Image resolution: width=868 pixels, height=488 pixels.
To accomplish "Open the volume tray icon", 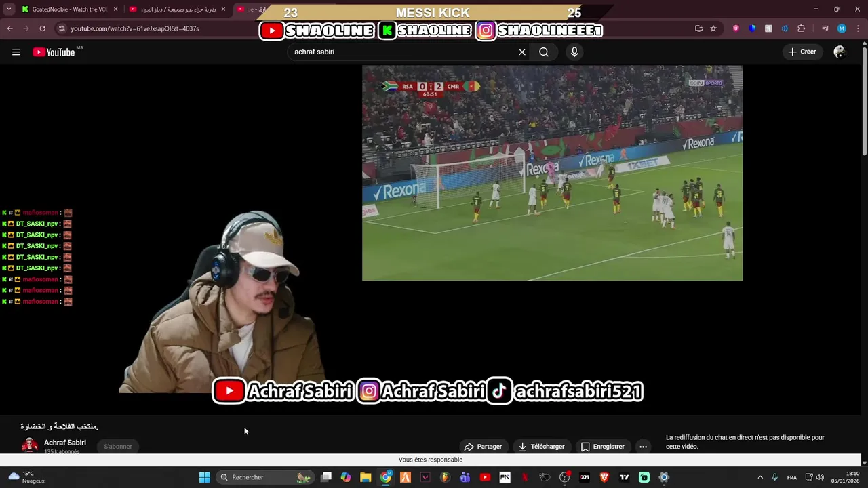I will point(820,477).
